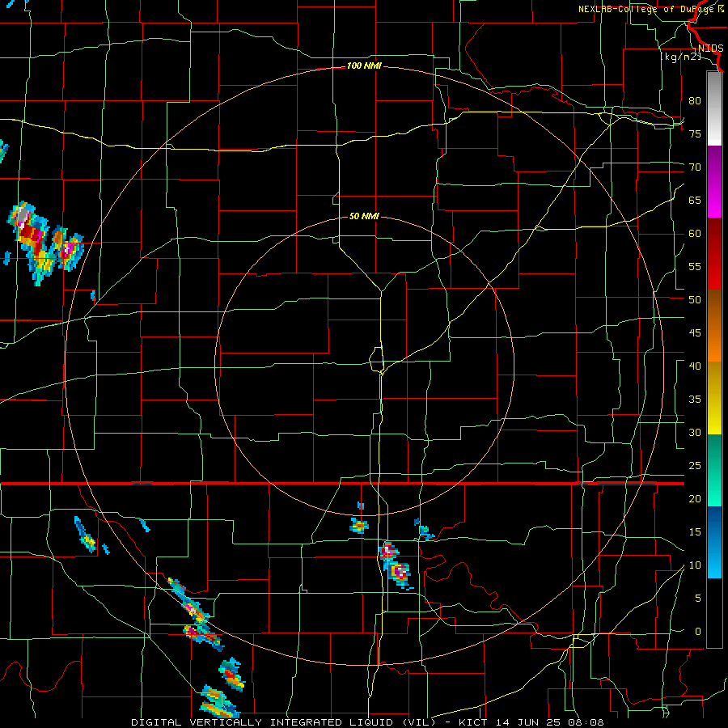Image resolution: width=728 pixels, height=728 pixels.
Task: Click the 25 value on the scale
Action: pos(695,466)
